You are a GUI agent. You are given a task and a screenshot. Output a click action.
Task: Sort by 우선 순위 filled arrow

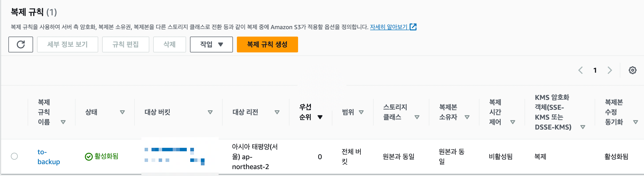(320, 117)
